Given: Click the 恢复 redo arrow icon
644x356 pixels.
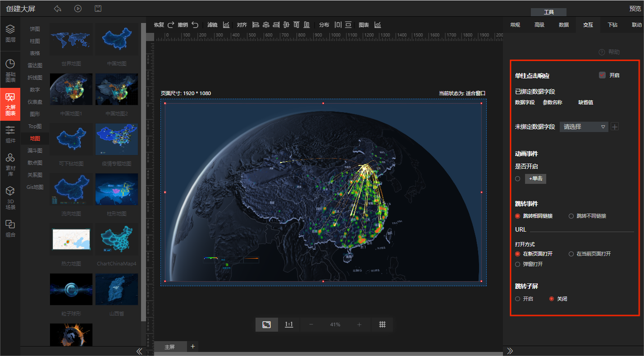Looking at the screenshot, I should (x=171, y=25).
